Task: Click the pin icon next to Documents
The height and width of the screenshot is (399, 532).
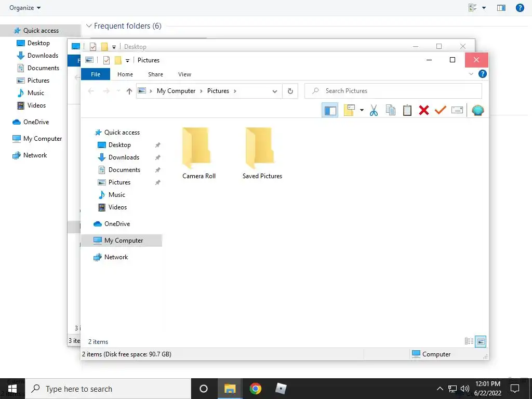Action: [x=157, y=170]
